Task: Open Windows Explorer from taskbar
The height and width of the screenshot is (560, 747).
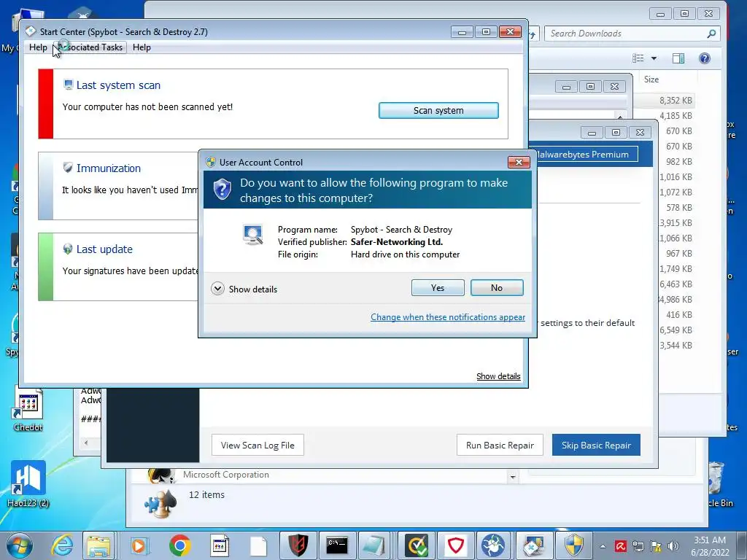Action: pyautogui.click(x=98, y=545)
